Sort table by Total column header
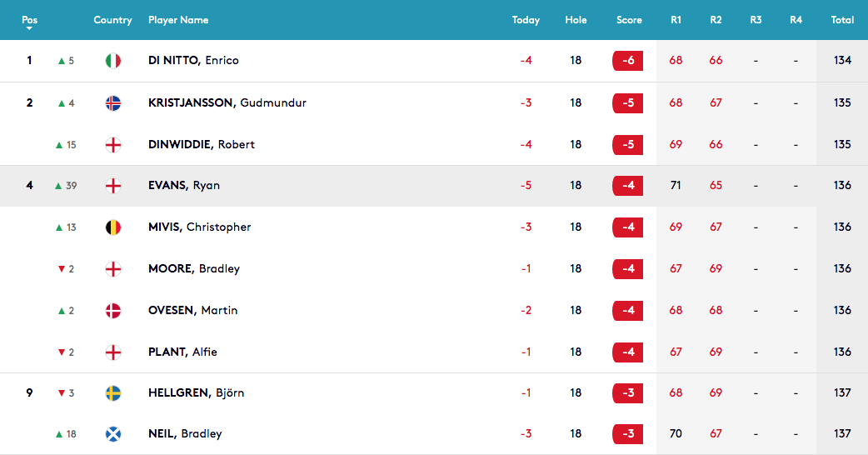 pyautogui.click(x=842, y=20)
